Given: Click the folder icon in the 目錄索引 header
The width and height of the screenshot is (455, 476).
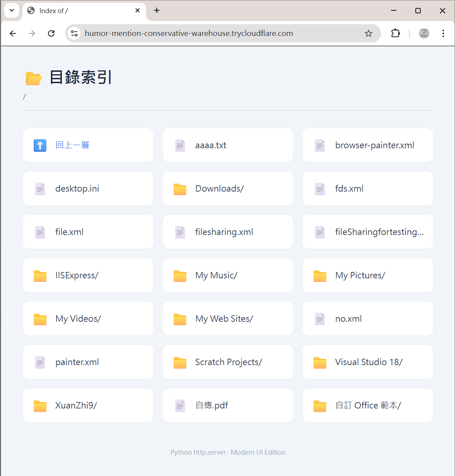Looking at the screenshot, I should 33,77.
